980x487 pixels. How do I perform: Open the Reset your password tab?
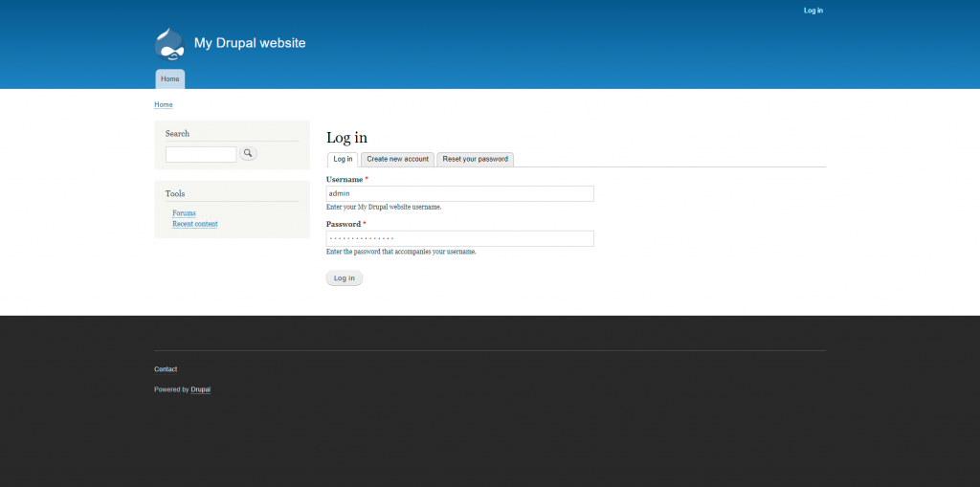(475, 159)
